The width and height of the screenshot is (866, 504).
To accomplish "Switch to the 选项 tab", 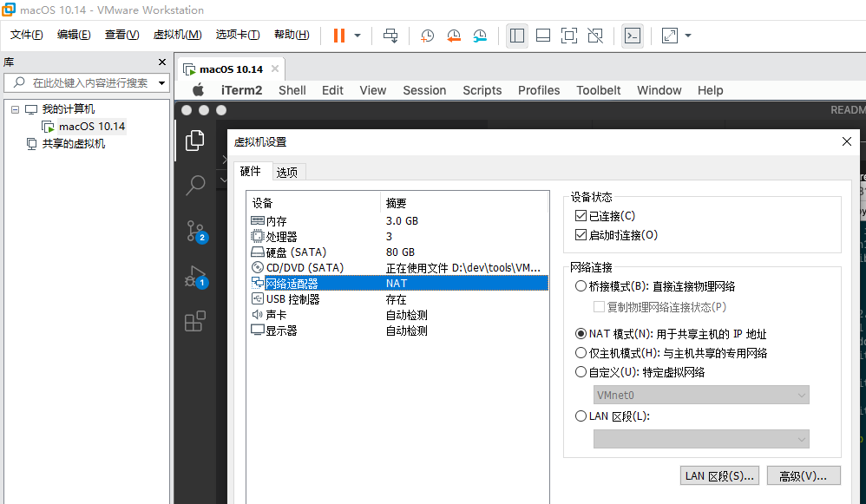I will pyautogui.click(x=287, y=173).
